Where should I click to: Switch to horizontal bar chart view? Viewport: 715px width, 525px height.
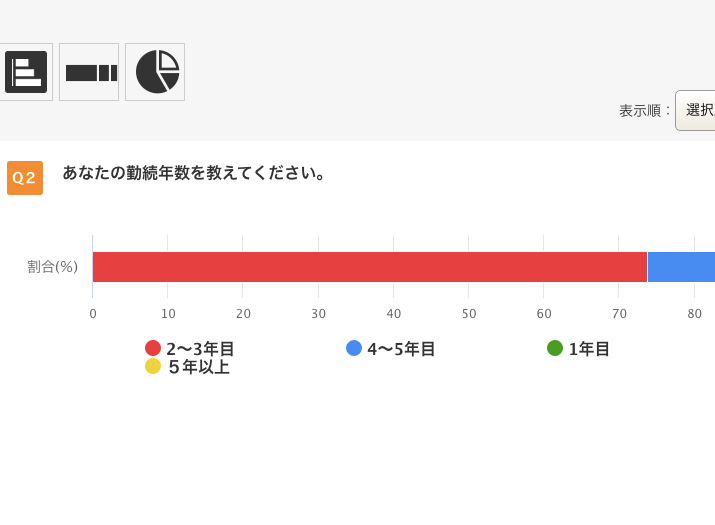26,72
